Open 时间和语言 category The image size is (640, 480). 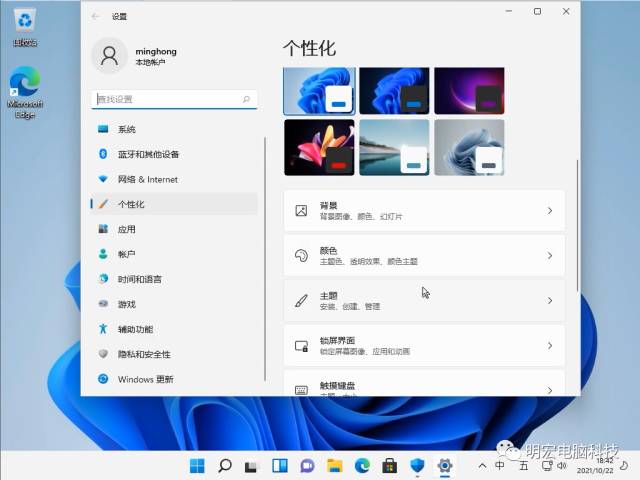175,279
